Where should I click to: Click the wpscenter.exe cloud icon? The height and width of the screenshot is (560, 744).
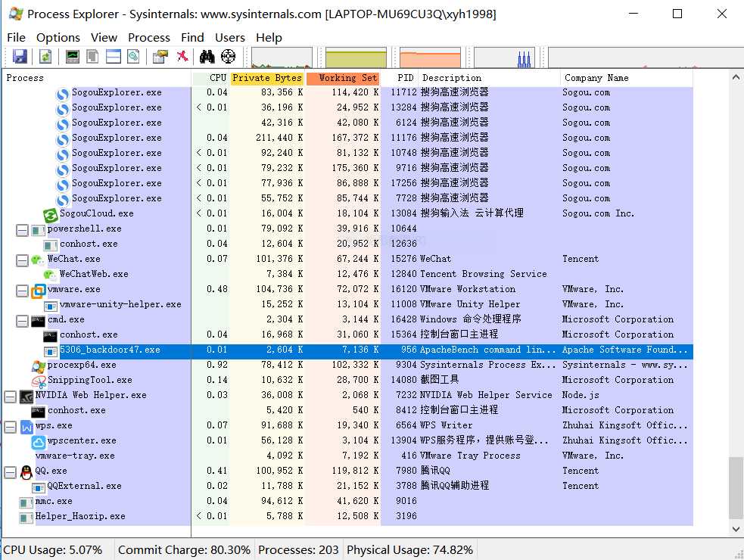pos(39,442)
